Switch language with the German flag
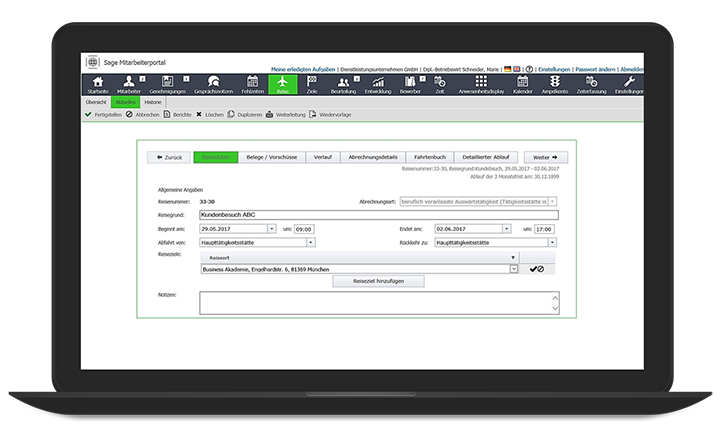 point(507,69)
